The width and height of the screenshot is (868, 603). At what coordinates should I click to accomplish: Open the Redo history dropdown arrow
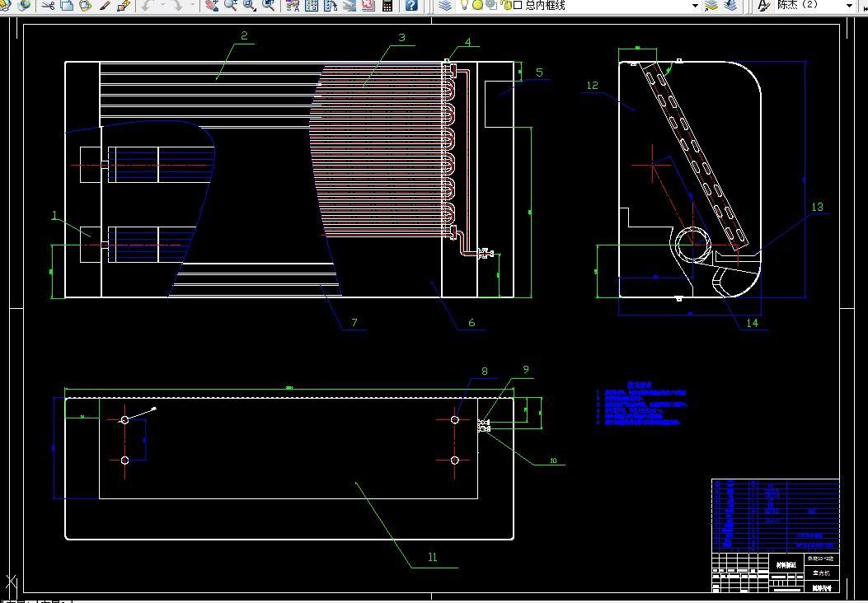click(193, 6)
